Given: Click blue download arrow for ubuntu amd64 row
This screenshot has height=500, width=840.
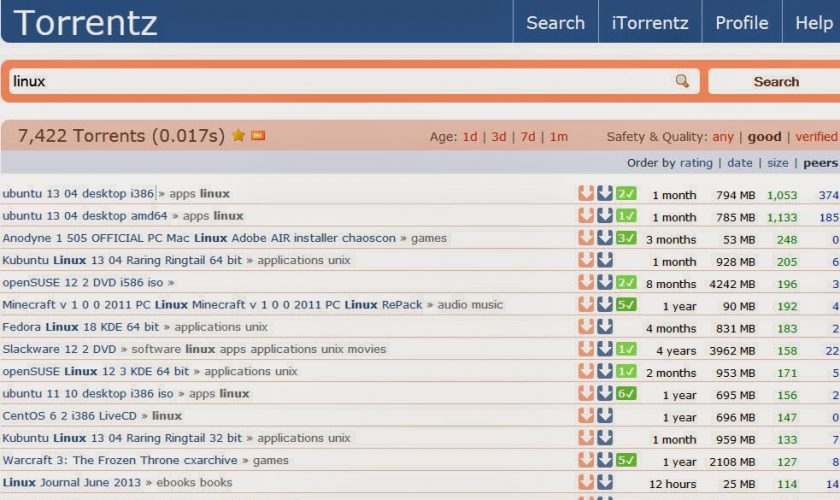Looking at the screenshot, I should click(605, 216).
